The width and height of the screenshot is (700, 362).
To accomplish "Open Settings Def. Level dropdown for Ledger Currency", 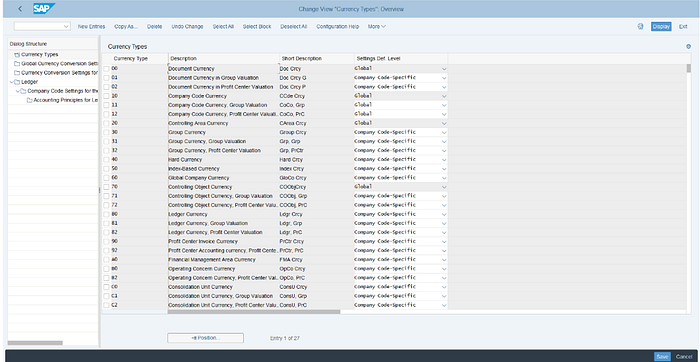I will pyautogui.click(x=444, y=214).
